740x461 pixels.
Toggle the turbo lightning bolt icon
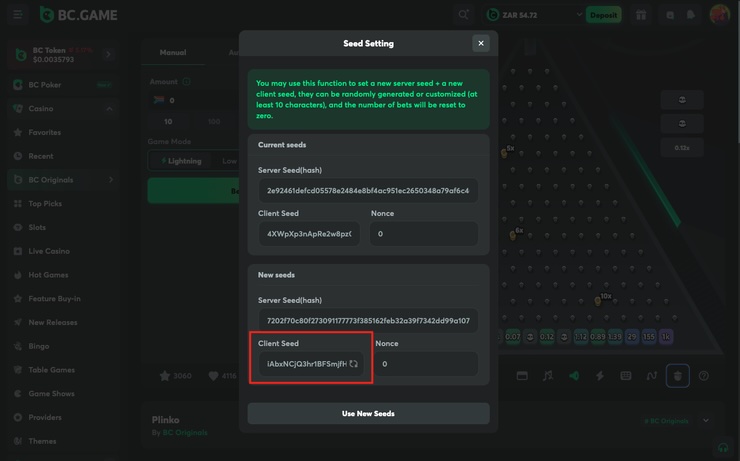600,376
